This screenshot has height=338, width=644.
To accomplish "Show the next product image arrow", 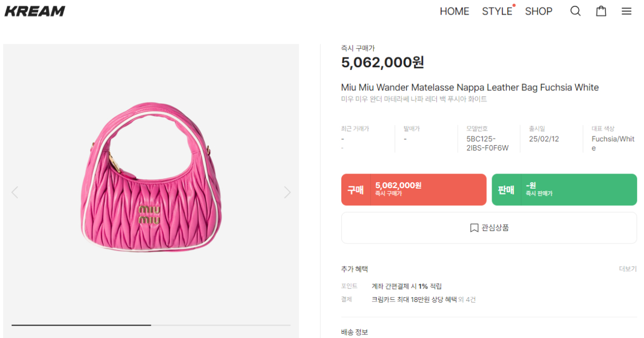I will 287,192.
